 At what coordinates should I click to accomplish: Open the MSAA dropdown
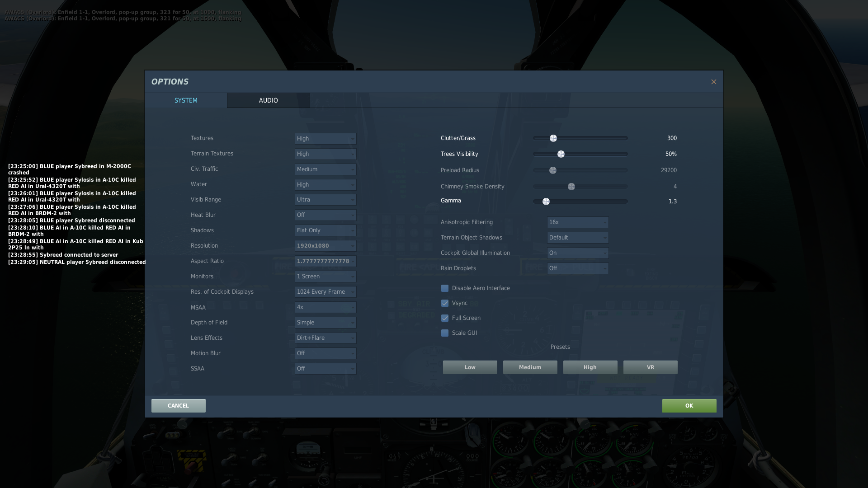click(x=325, y=307)
